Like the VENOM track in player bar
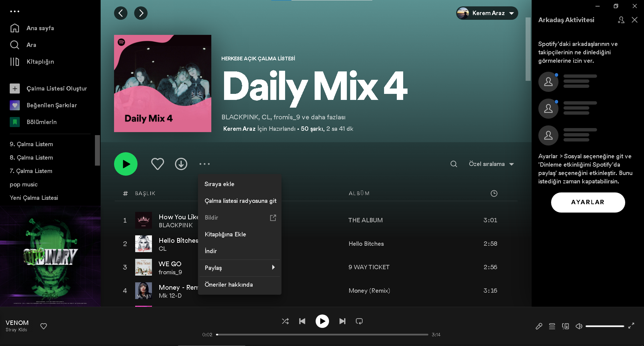This screenshot has width=644, height=346. pyautogui.click(x=44, y=326)
